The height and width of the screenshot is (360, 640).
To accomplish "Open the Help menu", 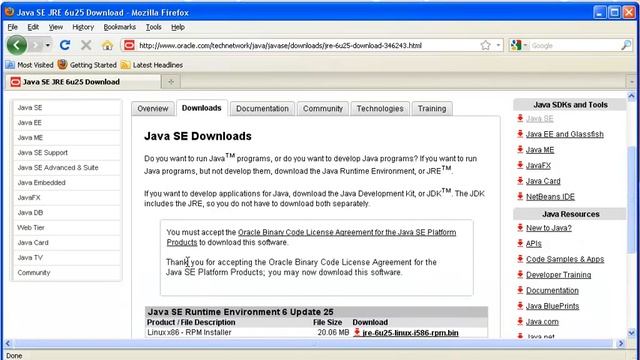I will pos(178,27).
